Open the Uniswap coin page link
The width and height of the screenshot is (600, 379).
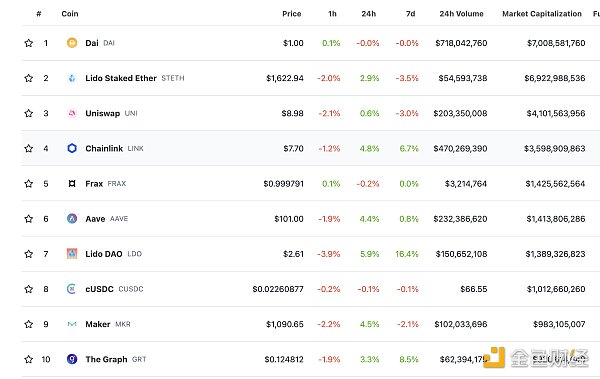103,113
